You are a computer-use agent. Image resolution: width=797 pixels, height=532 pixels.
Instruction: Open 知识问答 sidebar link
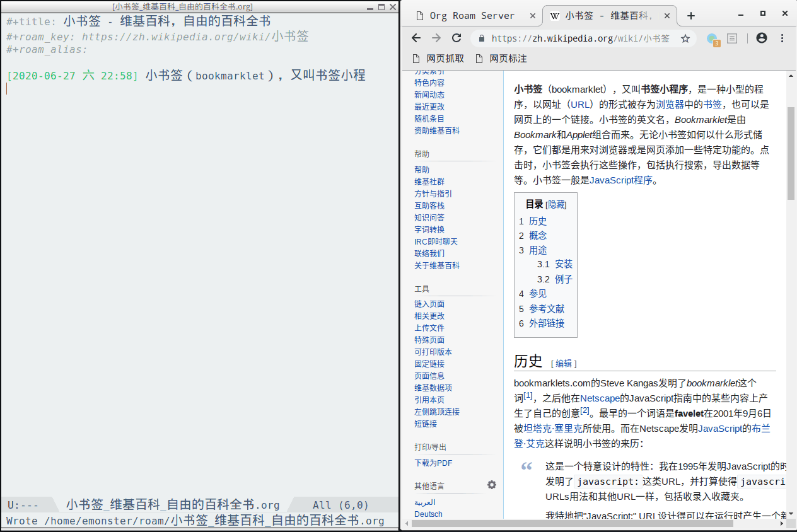[429, 217]
